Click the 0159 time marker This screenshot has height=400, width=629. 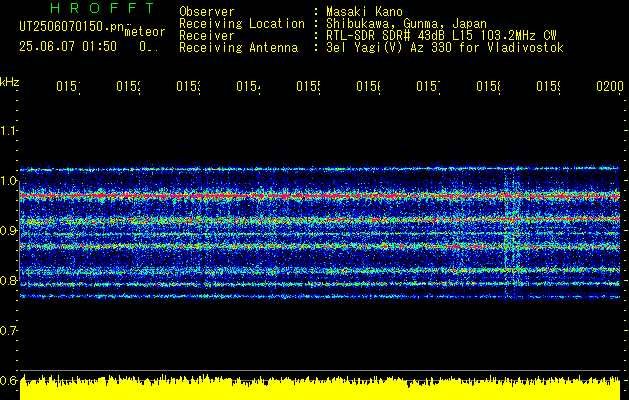click(x=549, y=87)
